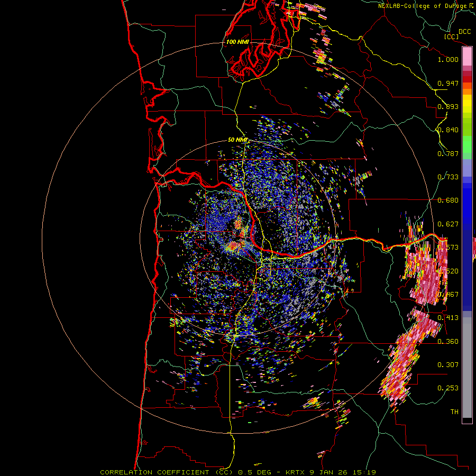Screen dimensions: 476x476
Task: Click the 0.253 scale value
Action: pyautogui.click(x=448, y=388)
